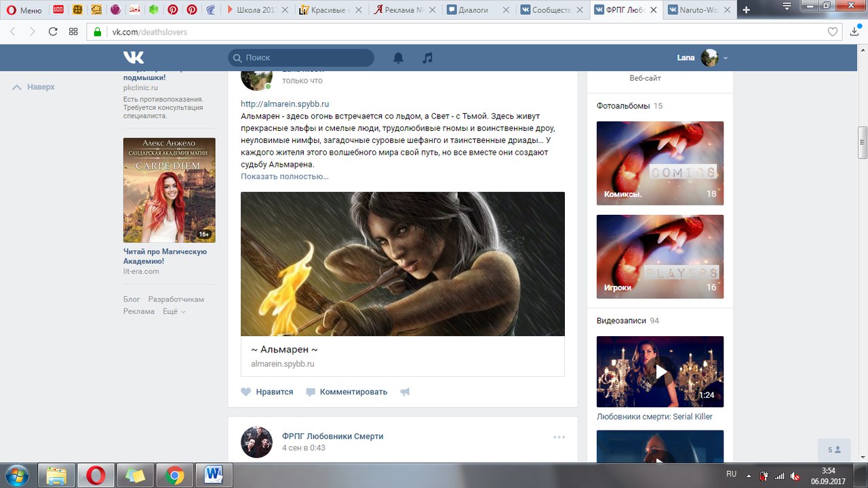This screenshot has width=868, height=488.
Task: Open Opera speed dial grid icon
Action: tap(73, 32)
